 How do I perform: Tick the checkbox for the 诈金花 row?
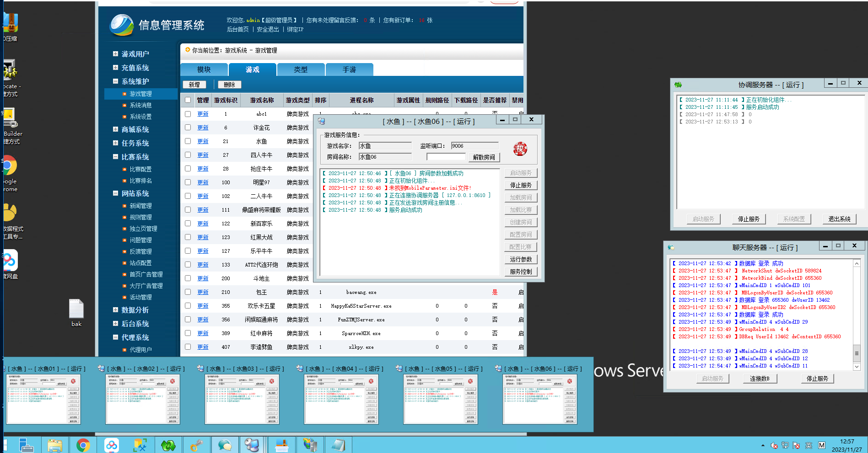(x=188, y=128)
